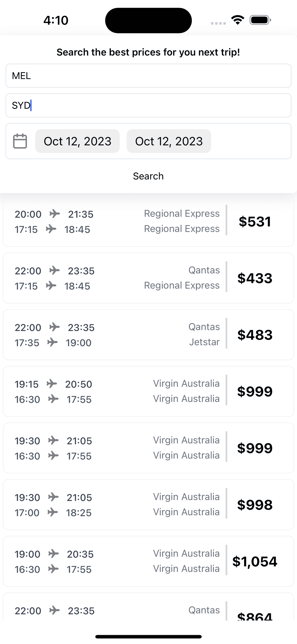Click plane icon between 19:15 and 20:50
Screen dimensions: 297x644
pos(52,383)
